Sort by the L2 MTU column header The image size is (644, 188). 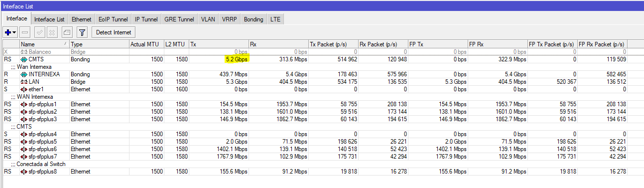tap(176, 44)
